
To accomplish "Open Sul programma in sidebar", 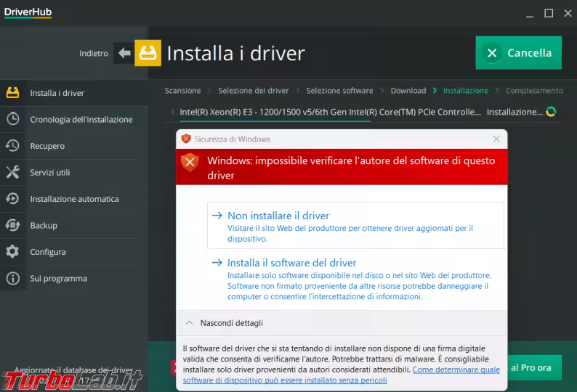I will (74, 278).
